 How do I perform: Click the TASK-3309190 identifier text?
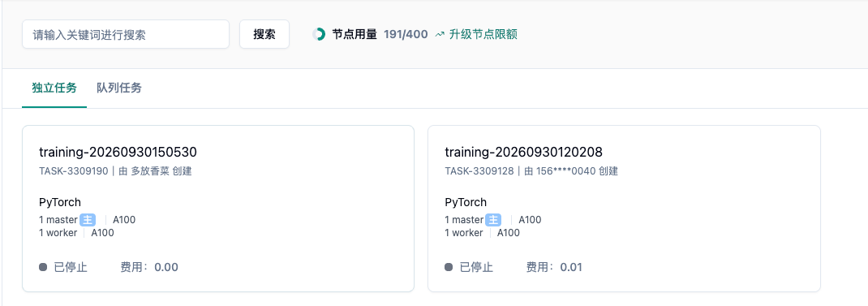pos(74,171)
